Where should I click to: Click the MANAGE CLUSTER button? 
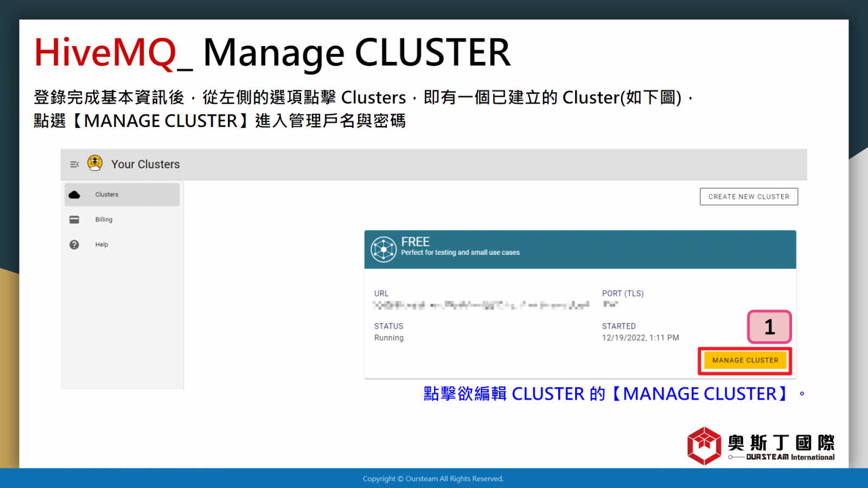(745, 360)
